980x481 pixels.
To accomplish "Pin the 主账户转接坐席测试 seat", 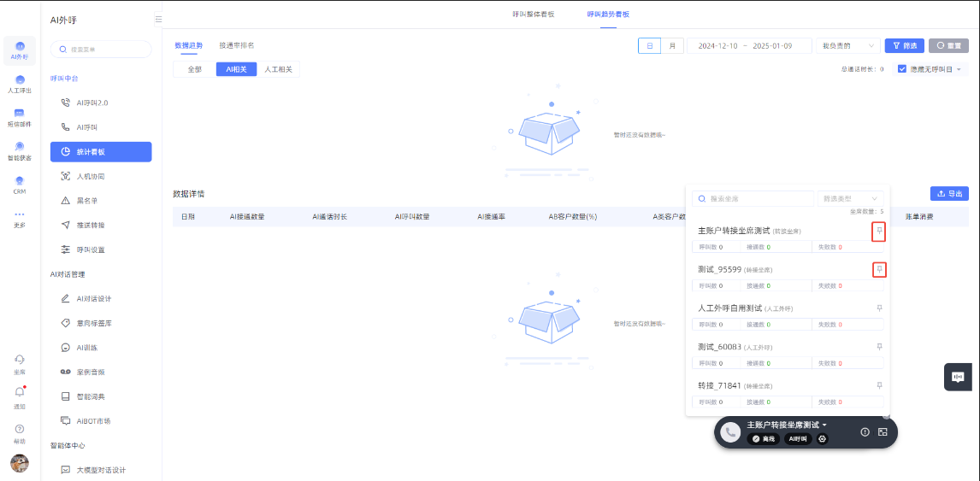I will 879,231.
